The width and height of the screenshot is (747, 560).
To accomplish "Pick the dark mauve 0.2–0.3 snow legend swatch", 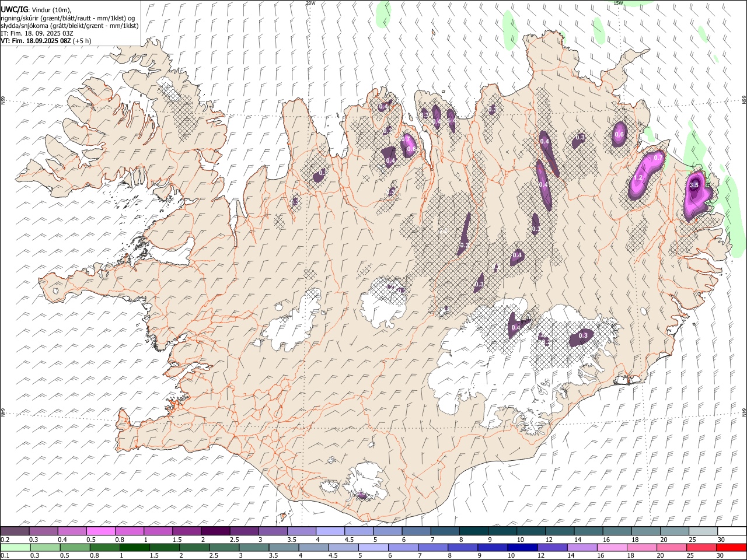I will point(15,531).
